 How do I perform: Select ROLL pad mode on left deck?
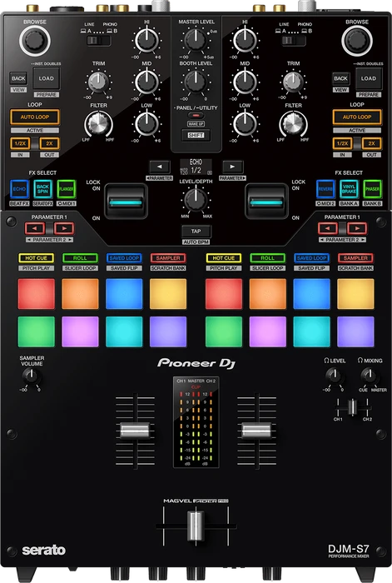(x=80, y=258)
